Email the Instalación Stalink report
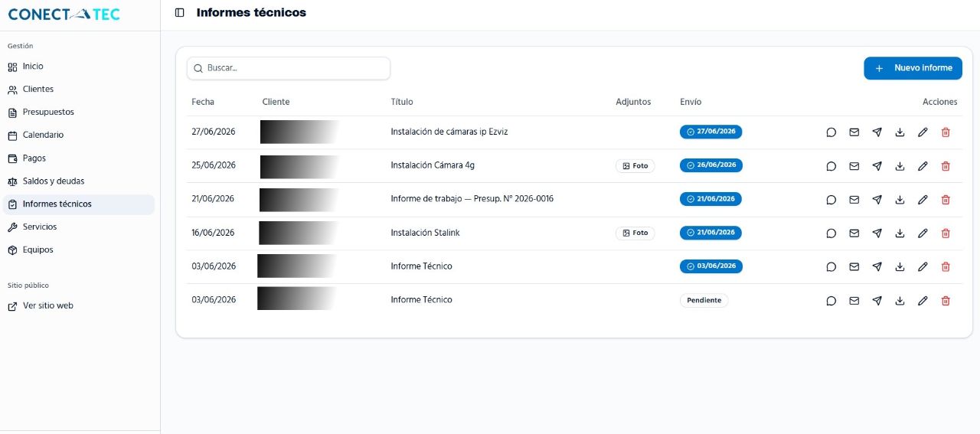The width and height of the screenshot is (980, 434). point(854,233)
